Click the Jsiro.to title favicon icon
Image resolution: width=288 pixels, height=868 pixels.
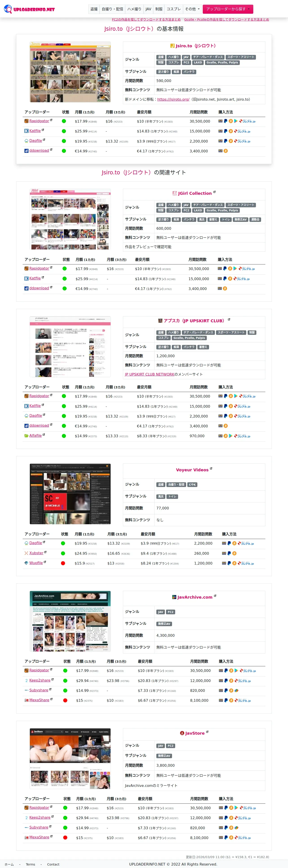click(172, 46)
